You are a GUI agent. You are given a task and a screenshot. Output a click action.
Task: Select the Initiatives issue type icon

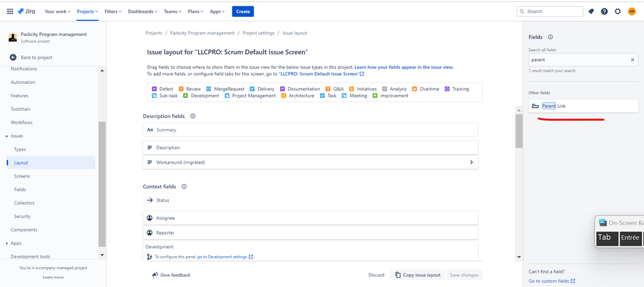point(352,89)
